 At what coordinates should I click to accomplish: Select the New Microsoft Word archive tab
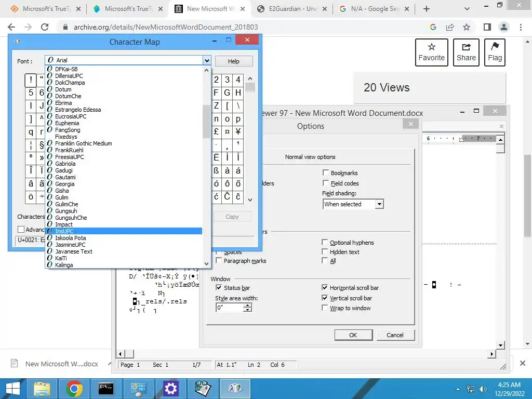tap(205, 9)
